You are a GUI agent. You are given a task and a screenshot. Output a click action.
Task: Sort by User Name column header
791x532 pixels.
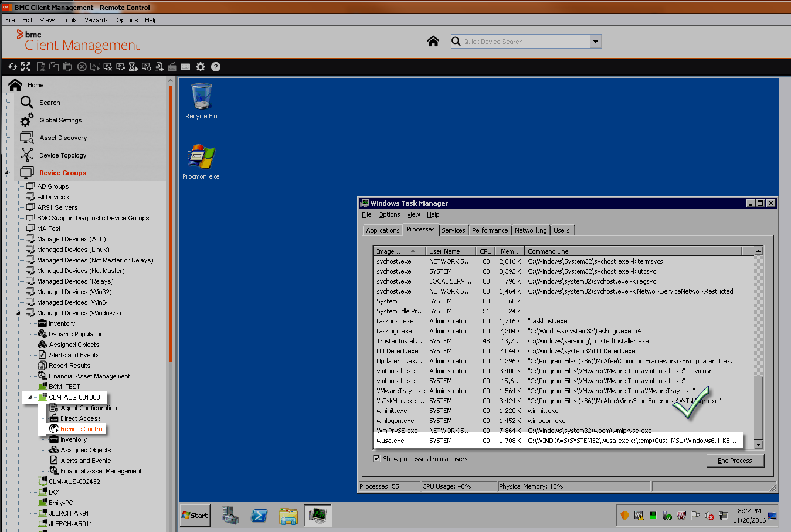[x=450, y=251]
